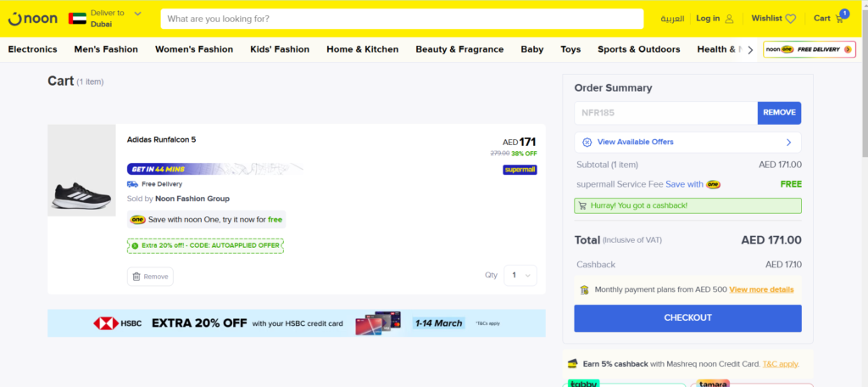This screenshot has width=868, height=387.
Task: Click the search input field
Action: (x=402, y=19)
